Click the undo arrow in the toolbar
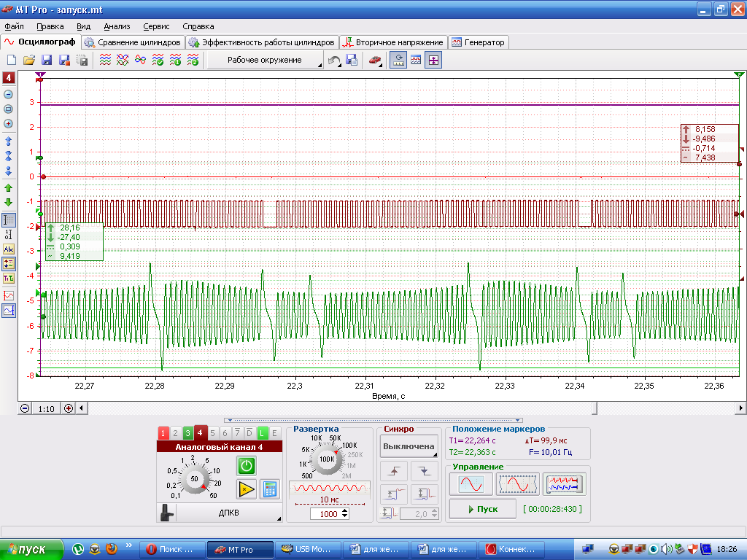Screen dimensions: 747x560 (x=334, y=61)
